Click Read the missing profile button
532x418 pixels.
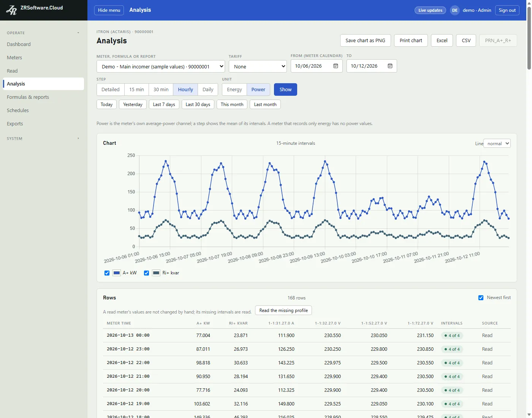pyautogui.click(x=283, y=310)
